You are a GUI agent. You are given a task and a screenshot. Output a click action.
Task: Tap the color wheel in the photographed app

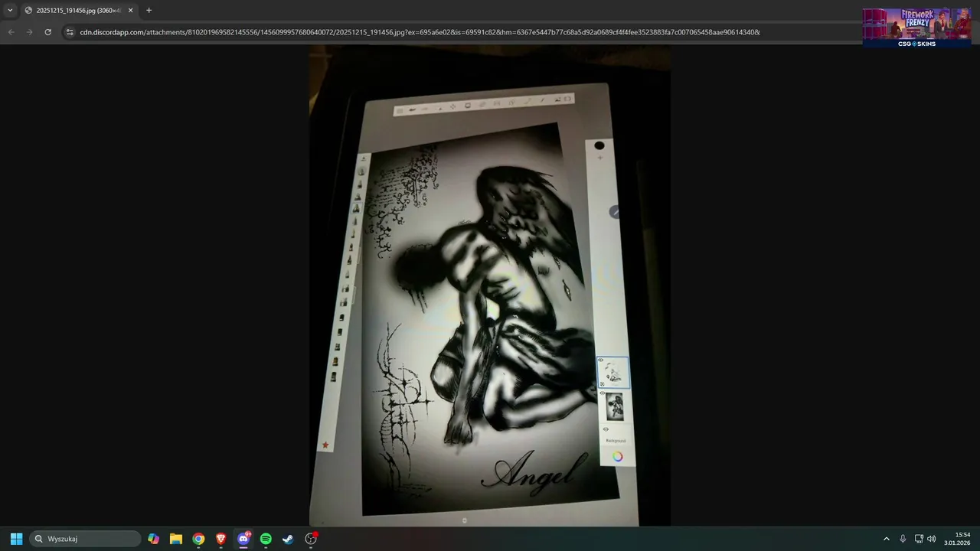(618, 457)
